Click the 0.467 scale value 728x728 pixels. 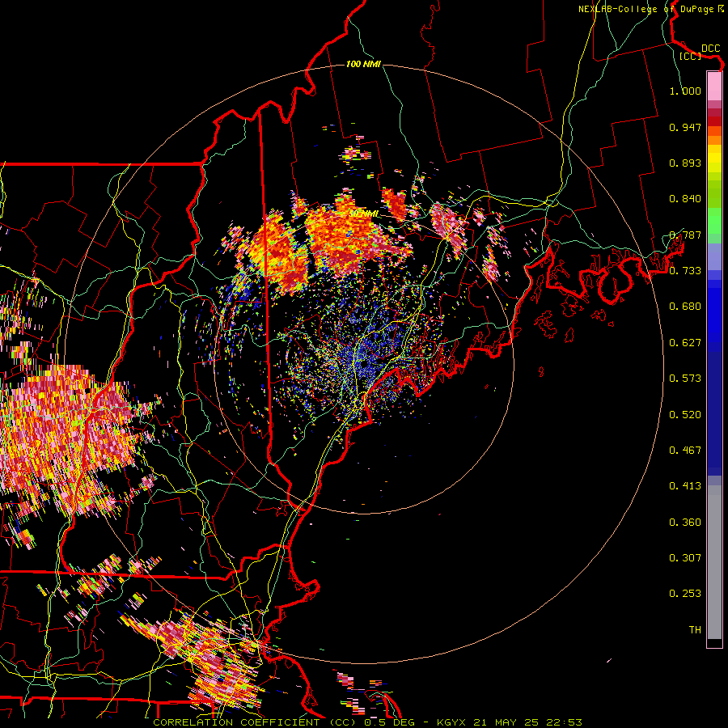coord(685,451)
